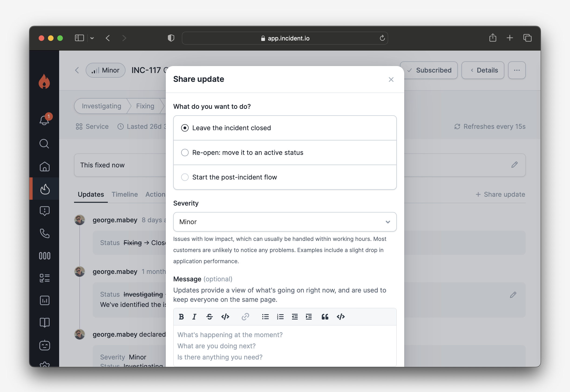The height and width of the screenshot is (392, 570).
Task: Insert a link in the message
Action: pos(245,317)
